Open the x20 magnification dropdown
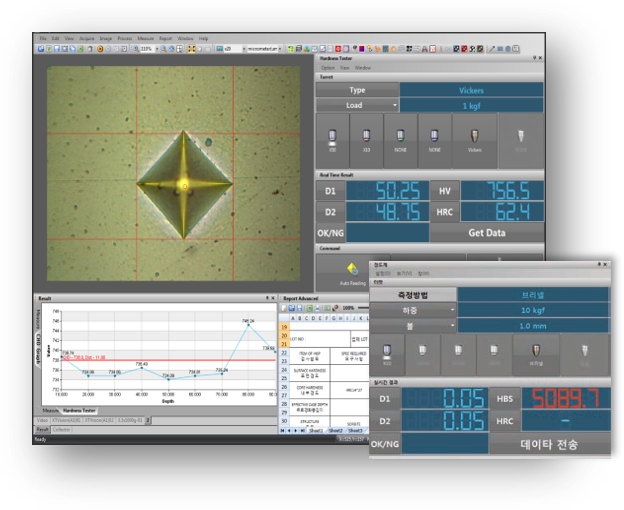 click(x=244, y=49)
